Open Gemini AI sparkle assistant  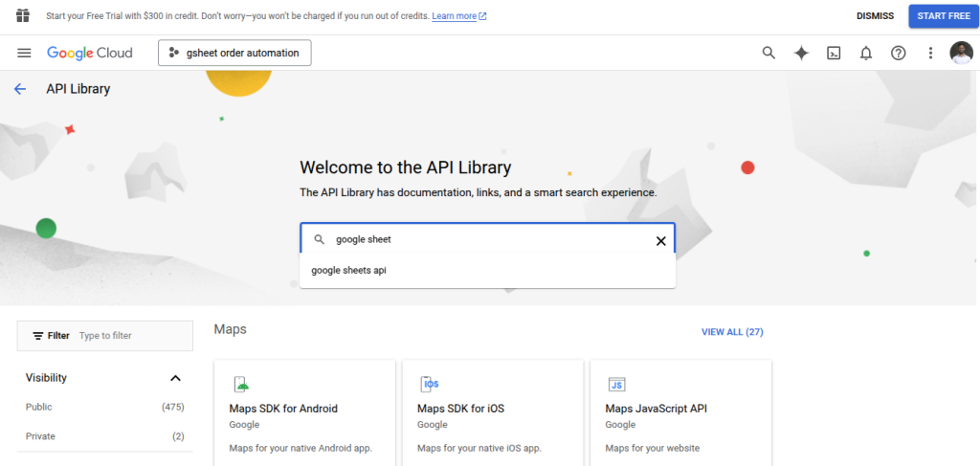click(x=801, y=53)
